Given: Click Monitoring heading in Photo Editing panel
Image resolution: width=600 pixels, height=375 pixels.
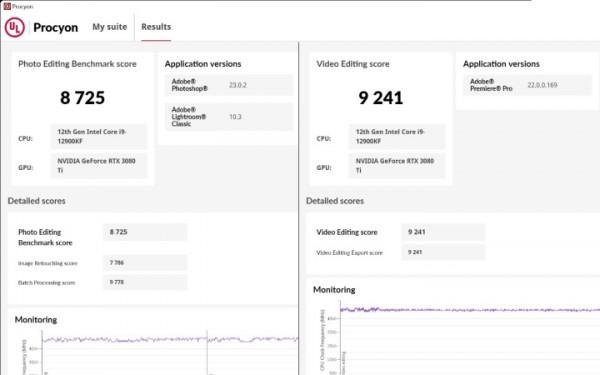Looking at the screenshot, I should tap(36, 320).
